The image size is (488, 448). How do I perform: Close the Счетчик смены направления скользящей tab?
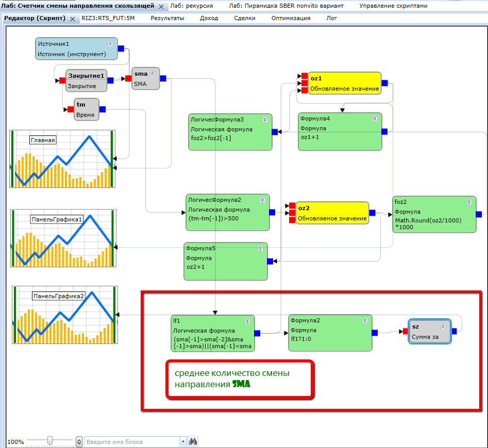tap(161, 7)
